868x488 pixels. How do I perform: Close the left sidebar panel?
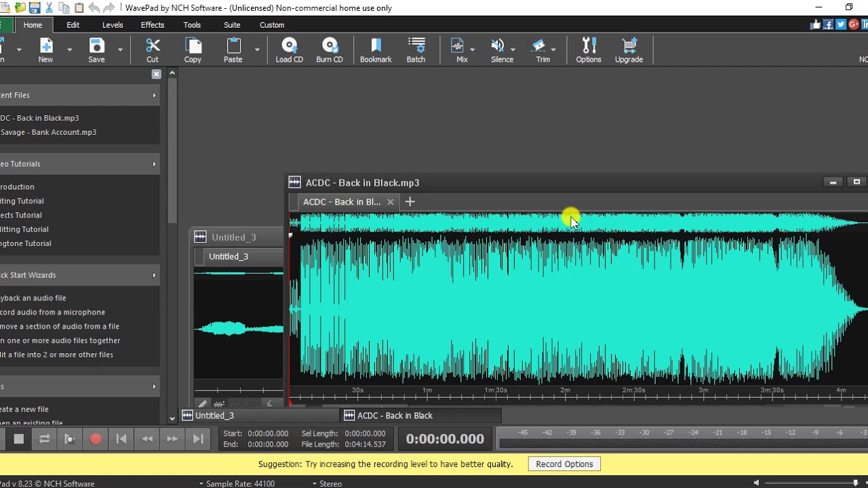(x=157, y=74)
